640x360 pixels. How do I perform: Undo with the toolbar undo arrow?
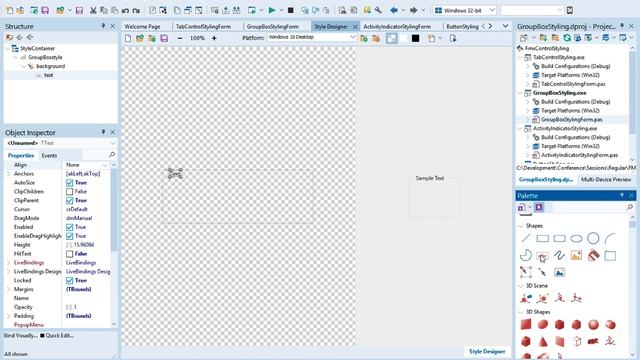(x=126, y=10)
